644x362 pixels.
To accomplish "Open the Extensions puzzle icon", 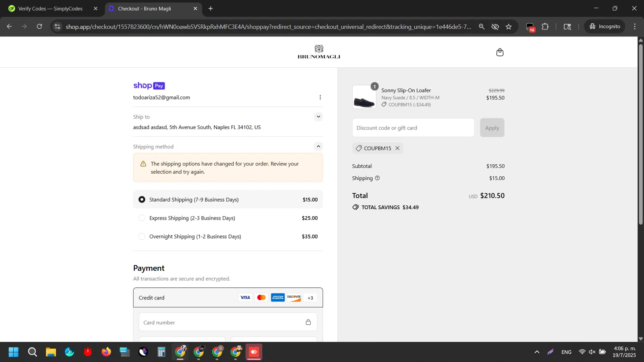I will coord(545,27).
